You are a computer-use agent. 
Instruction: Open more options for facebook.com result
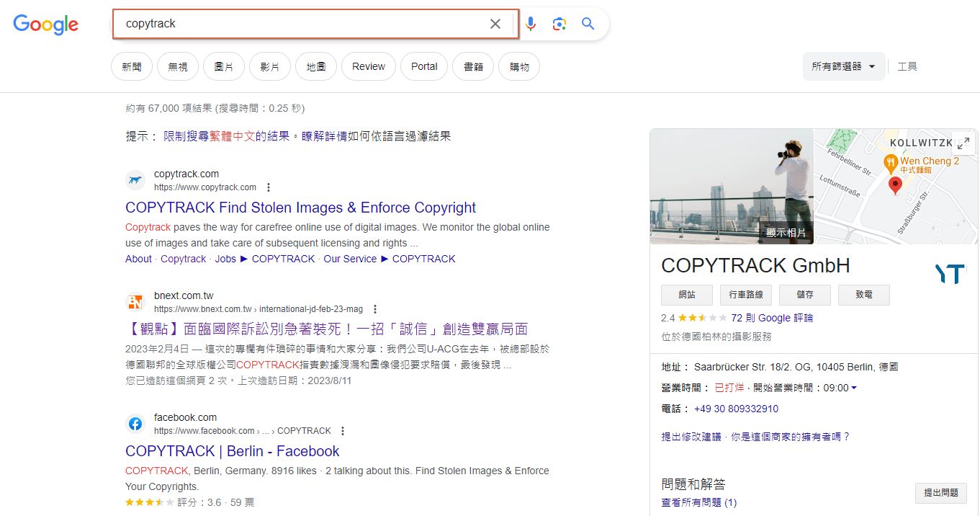pos(343,431)
